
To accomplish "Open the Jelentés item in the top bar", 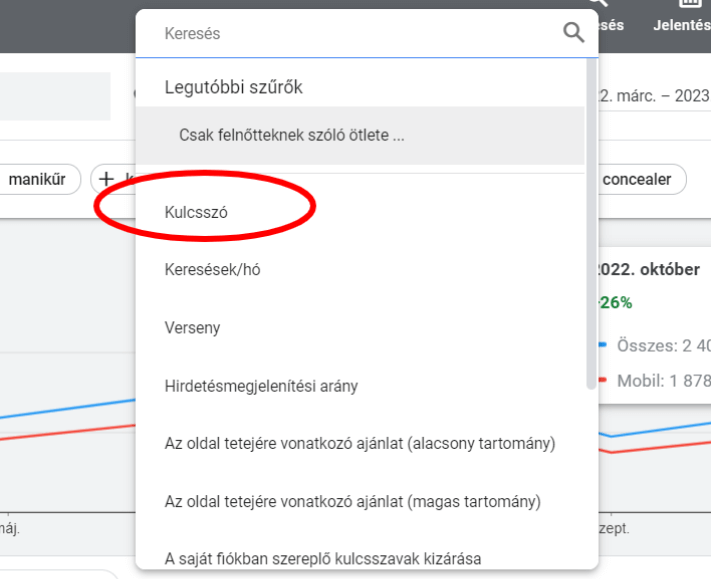I will (x=682, y=18).
